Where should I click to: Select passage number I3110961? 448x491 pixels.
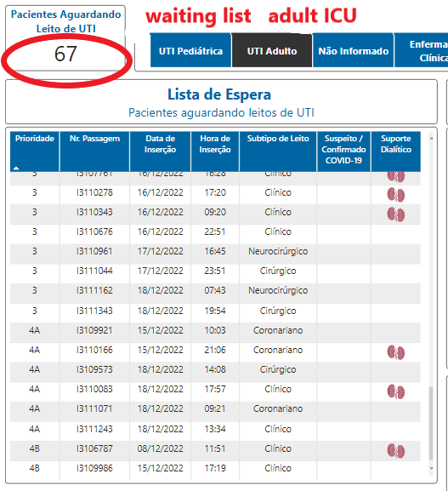click(94, 251)
